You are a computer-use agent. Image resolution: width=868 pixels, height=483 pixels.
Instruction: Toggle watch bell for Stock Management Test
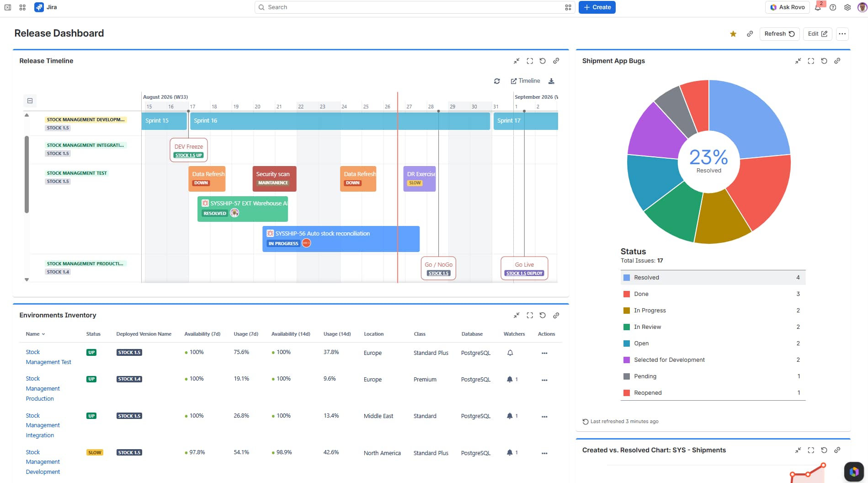510,353
